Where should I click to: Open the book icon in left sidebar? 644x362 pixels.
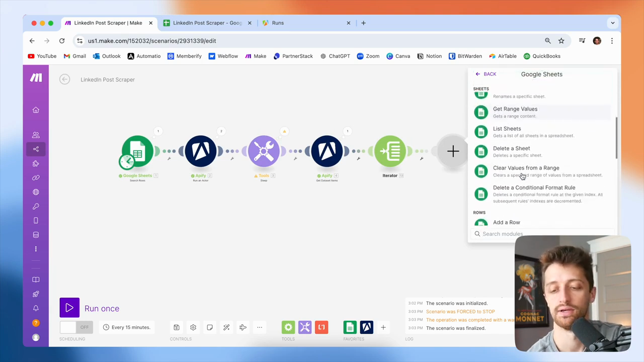tap(36, 280)
